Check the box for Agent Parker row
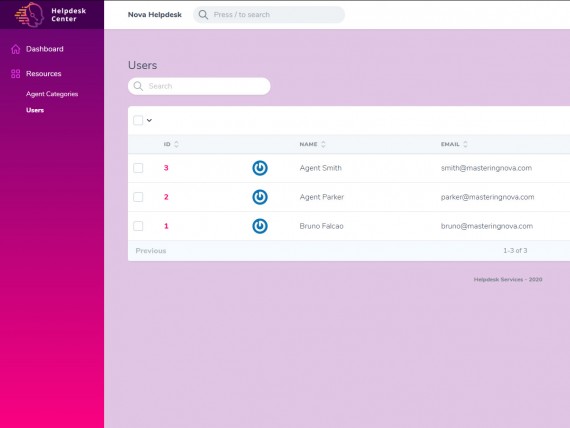Image resolution: width=570 pixels, height=428 pixels. pos(138,197)
